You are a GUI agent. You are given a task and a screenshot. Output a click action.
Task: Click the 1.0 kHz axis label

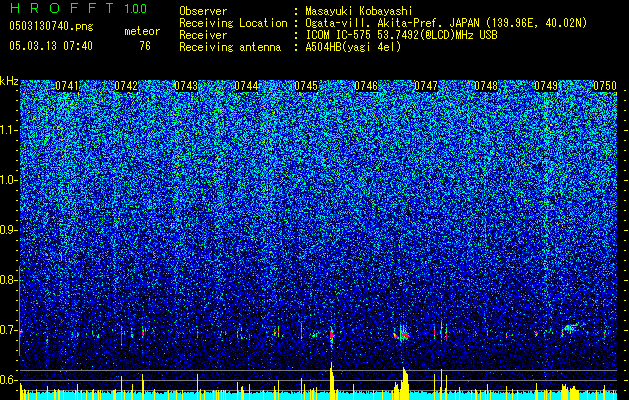(8, 180)
